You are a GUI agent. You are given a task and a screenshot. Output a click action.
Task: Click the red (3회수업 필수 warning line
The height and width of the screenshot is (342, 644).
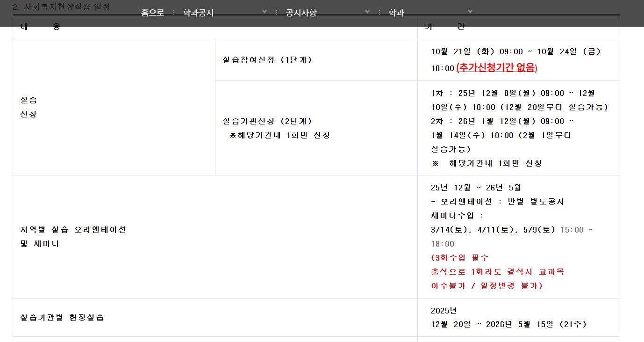(x=460, y=258)
